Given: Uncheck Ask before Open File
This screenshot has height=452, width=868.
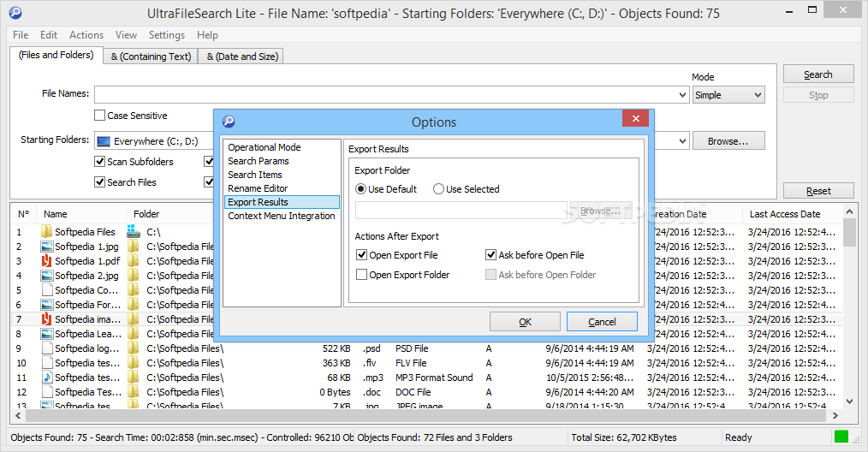Looking at the screenshot, I should coord(490,255).
